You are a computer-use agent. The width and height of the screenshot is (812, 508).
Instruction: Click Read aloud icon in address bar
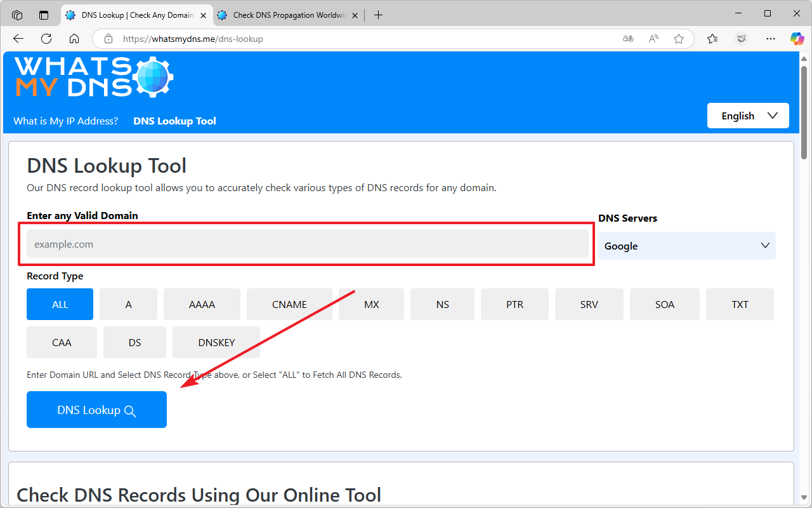pos(653,39)
